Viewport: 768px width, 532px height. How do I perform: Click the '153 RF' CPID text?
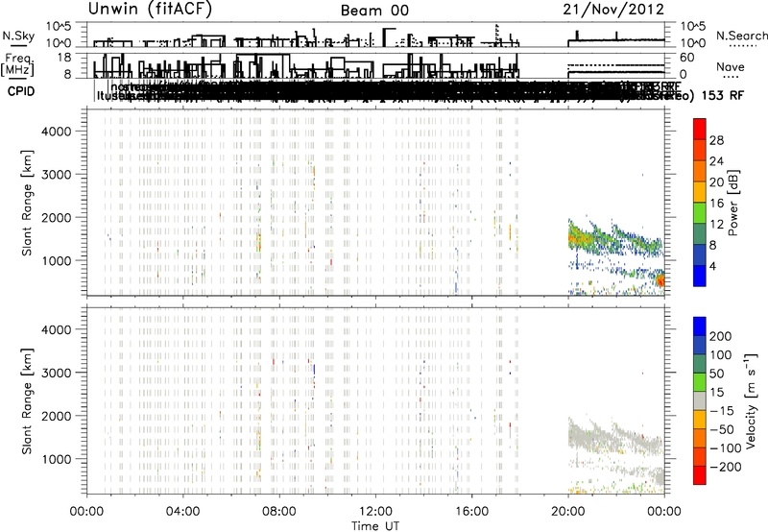(x=723, y=95)
